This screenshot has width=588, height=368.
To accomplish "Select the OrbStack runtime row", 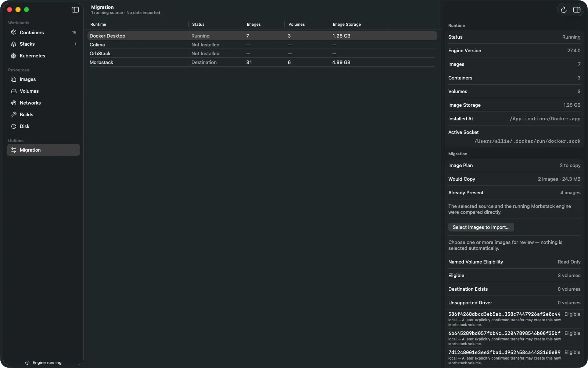I will (262, 54).
